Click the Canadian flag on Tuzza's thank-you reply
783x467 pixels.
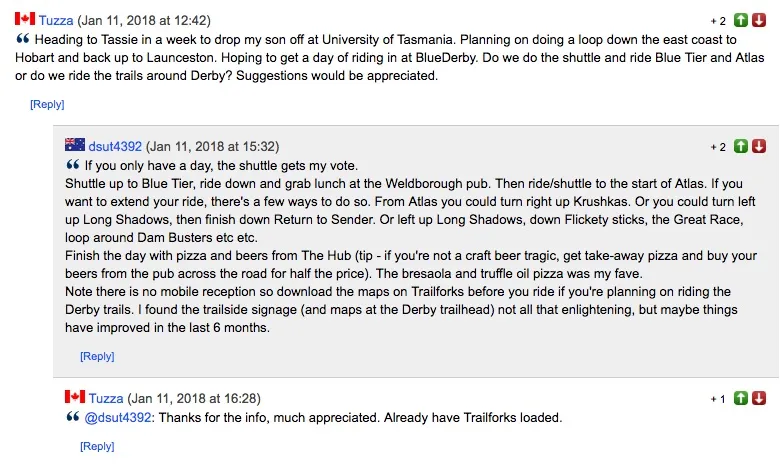pyautogui.click(x=75, y=398)
